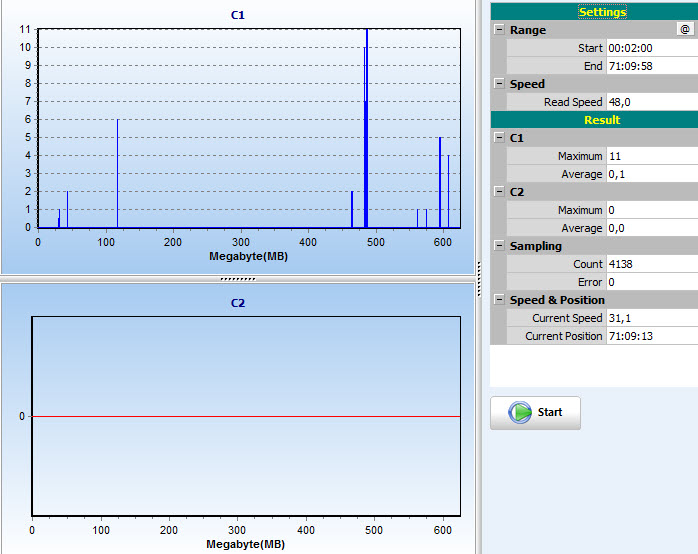Collapse the Speed settings section
698x554 pixels.
point(499,83)
